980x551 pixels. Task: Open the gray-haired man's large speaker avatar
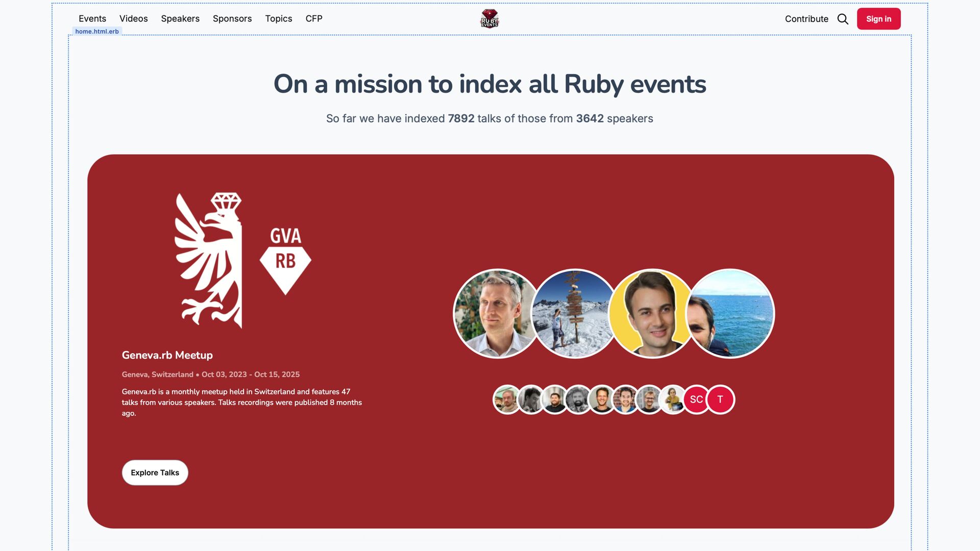tap(493, 314)
